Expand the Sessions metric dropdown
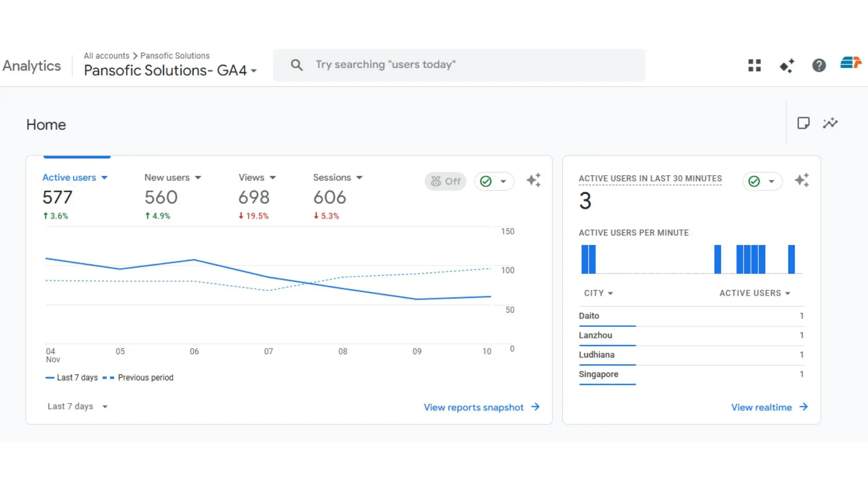868x488 pixels. tap(359, 177)
